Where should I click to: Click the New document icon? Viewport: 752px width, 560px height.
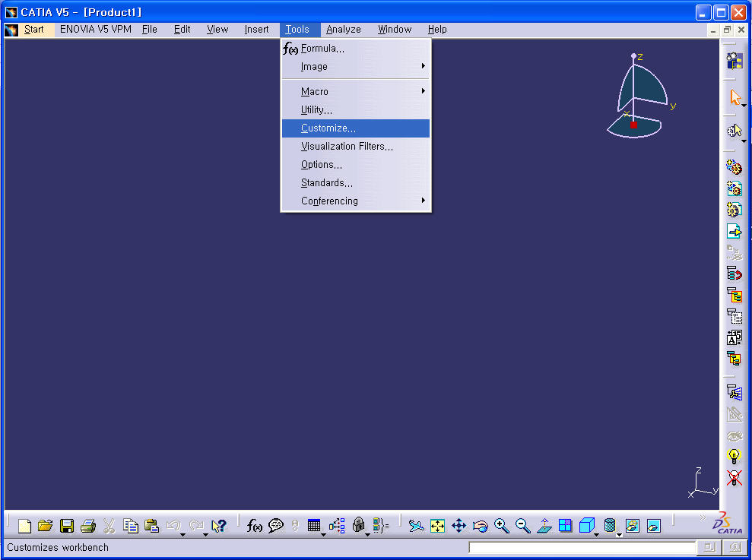(x=25, y=526)
